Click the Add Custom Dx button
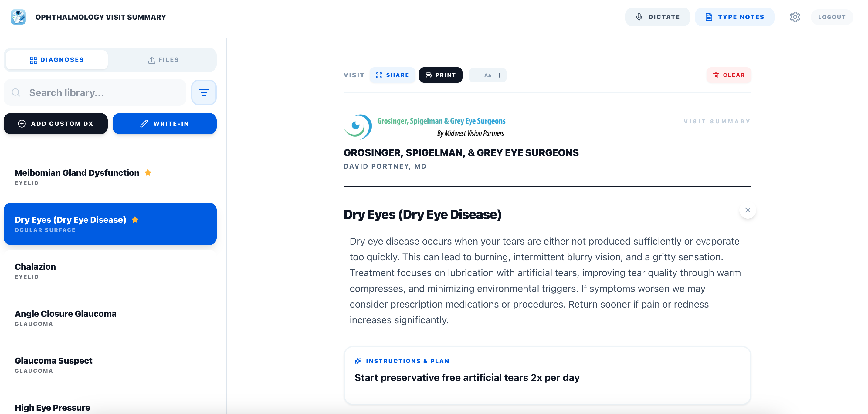Screen dimensions: 868x414 coord(55,124)
